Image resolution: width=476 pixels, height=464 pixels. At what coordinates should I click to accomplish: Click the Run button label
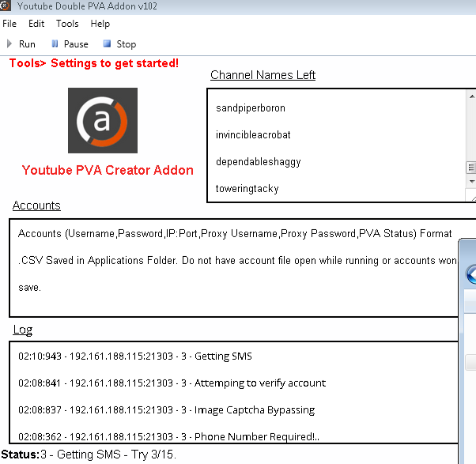coord(27,44)
